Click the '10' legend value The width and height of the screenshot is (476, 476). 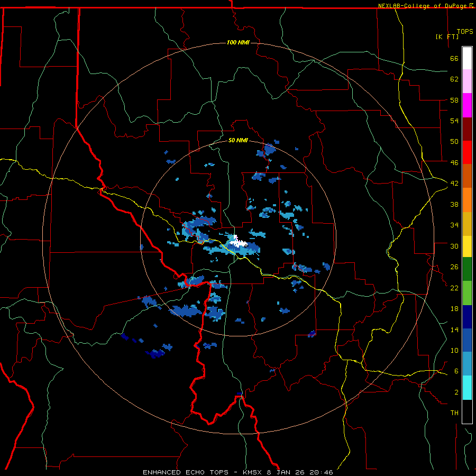(454, 350)
